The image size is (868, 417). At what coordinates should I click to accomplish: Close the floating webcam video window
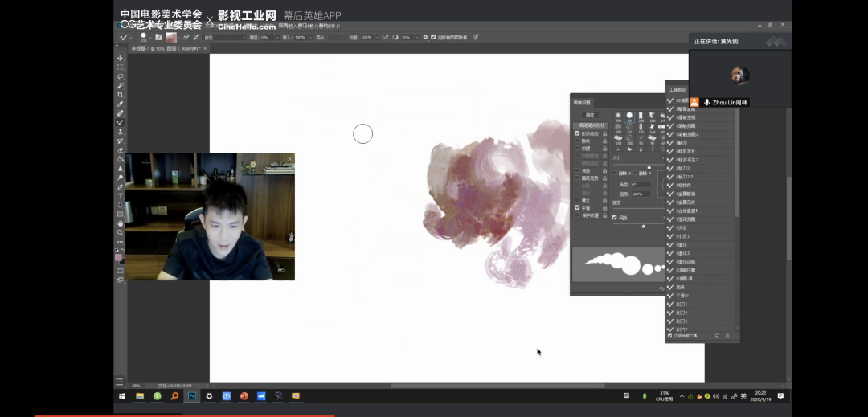pyautogui.click(x=289, y=157)
